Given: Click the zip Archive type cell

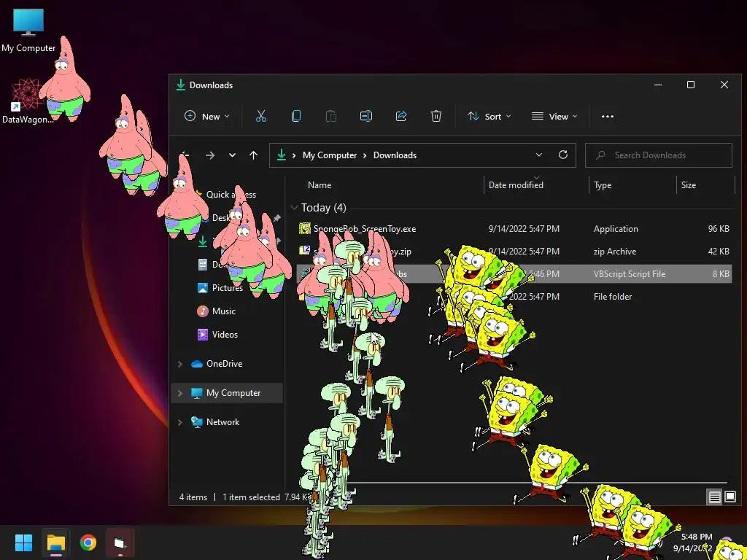Looking at the screenshot, I should point(614,252).
